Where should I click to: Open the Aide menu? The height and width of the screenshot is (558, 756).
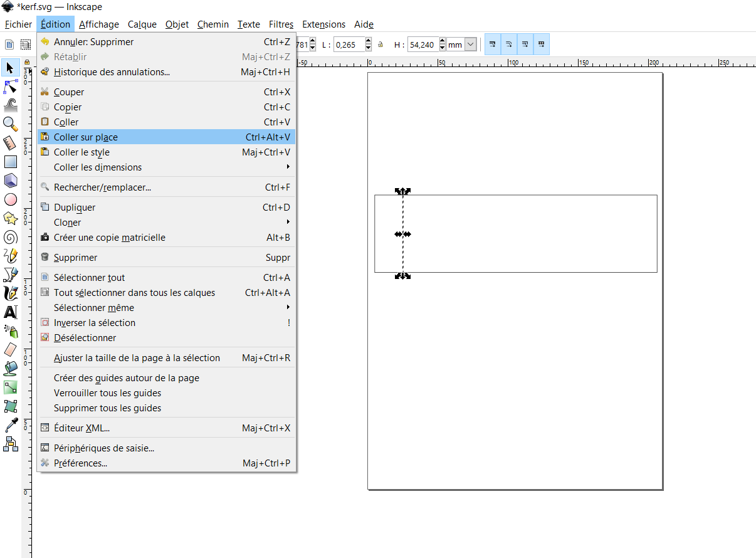[364, 24]
